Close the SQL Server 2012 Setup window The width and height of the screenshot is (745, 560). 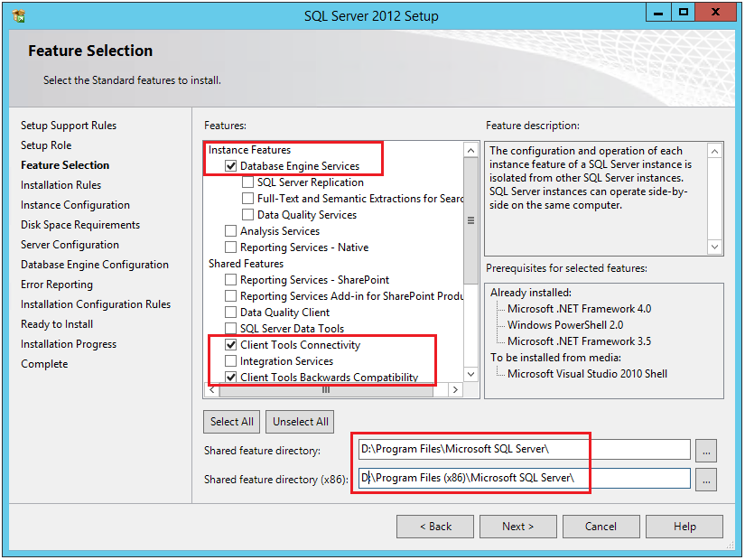coord(715,13)
